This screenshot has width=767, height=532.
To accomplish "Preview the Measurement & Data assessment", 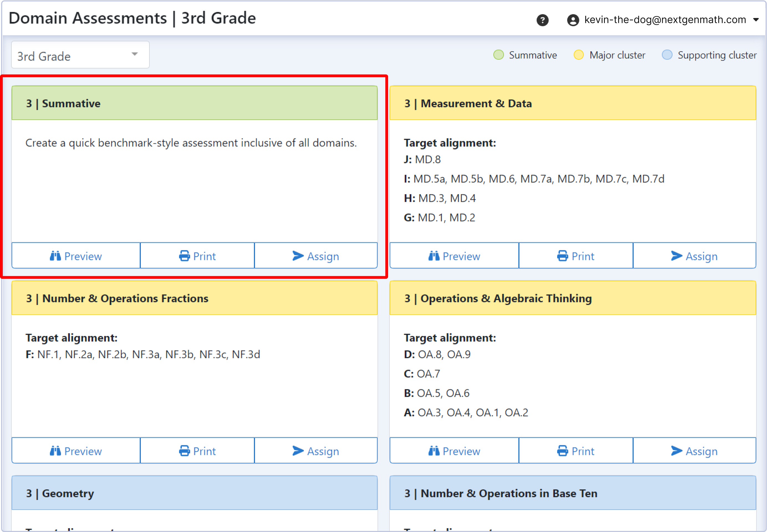I will (x=454, y=256).
